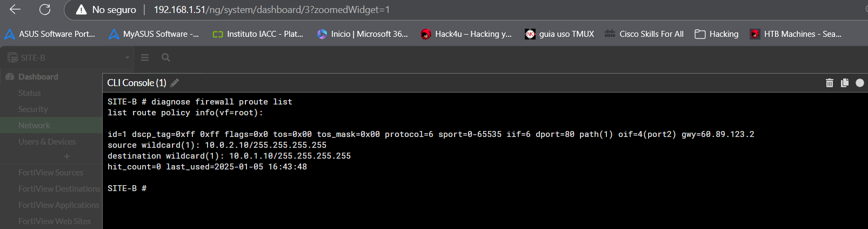
Task: Select the Network dashboard item
Action: coord(34,126)
